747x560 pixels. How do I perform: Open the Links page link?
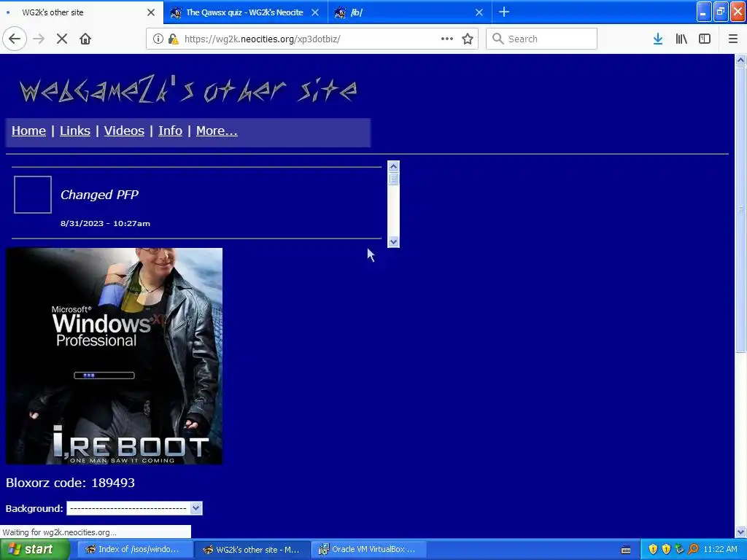(x=75, y=131)
